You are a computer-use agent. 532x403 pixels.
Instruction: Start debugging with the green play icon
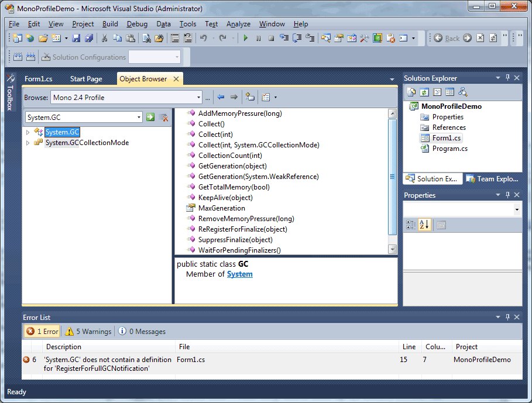coord(246,38)
